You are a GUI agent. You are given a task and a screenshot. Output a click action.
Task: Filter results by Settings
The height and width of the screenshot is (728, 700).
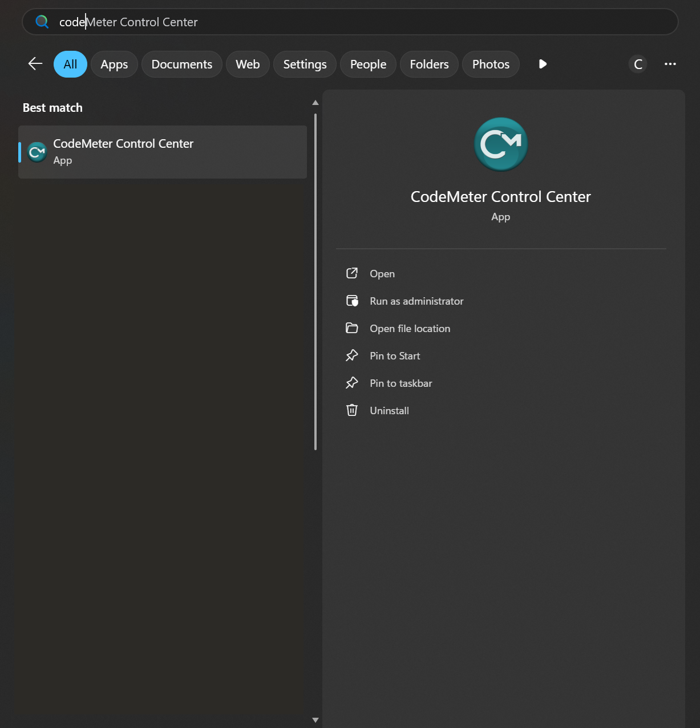(x=305, y=64)
